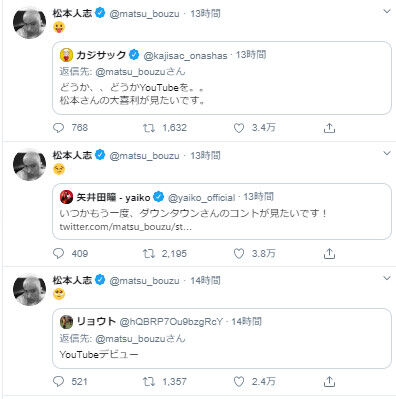This screenshot has height=399, width=396.
Task: Open the third tweet's dropdown chevron menu
Action: (x=387, y=278)
